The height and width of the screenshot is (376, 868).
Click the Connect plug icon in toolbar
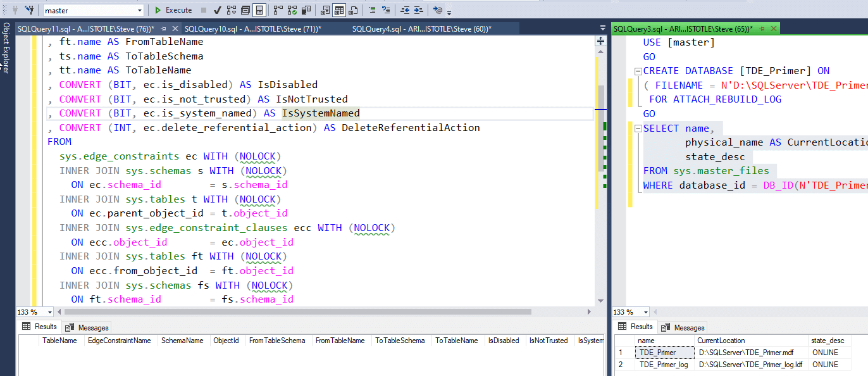click(15, 10)
